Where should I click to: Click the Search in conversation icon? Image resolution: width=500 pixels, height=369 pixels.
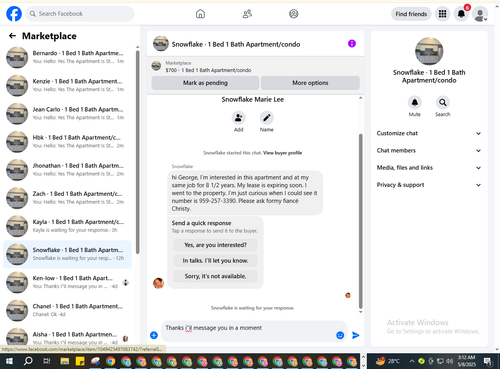click(443, 103)
